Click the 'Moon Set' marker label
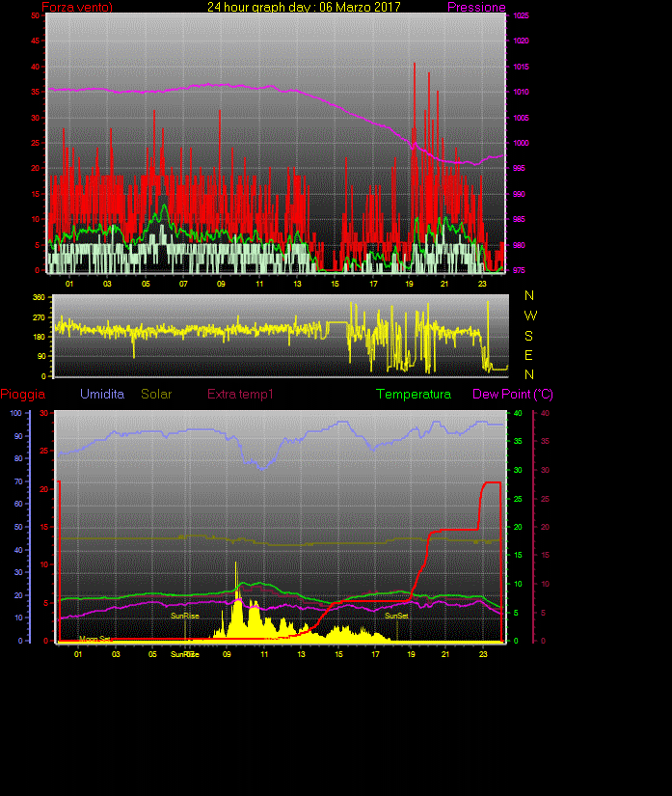The image size is (672, 796). [x=94, y=639]
